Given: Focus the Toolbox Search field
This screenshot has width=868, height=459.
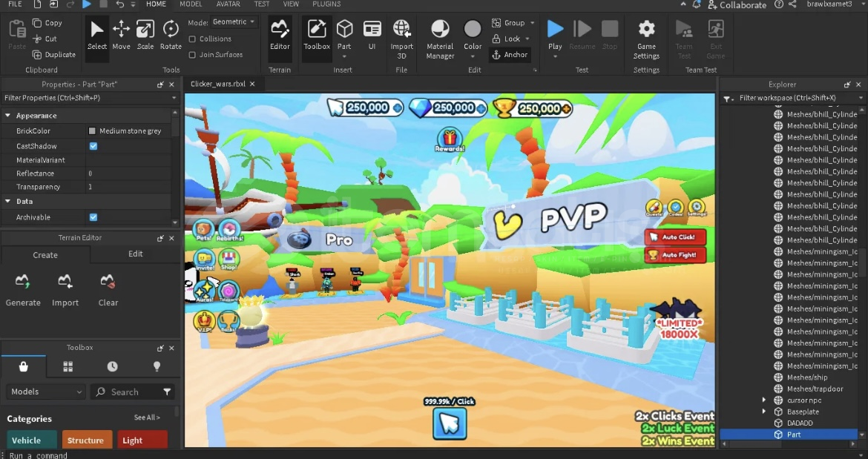Looking at the screenshot, I should (133, 392).
